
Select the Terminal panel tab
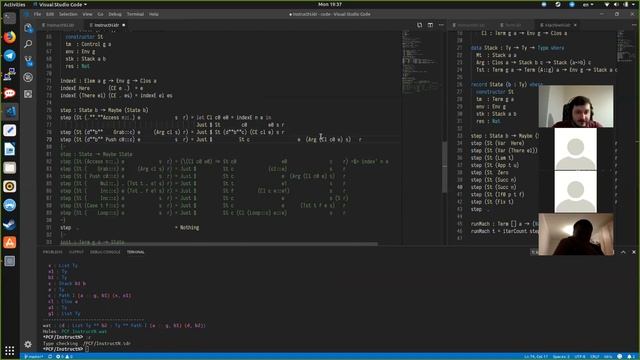(x=136, y=252)
